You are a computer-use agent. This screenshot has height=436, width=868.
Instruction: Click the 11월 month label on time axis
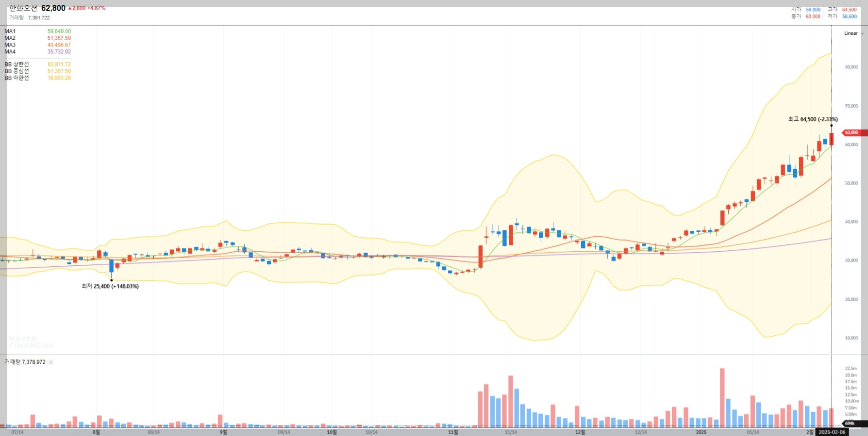pyautogui.click(x=453, y=432)
